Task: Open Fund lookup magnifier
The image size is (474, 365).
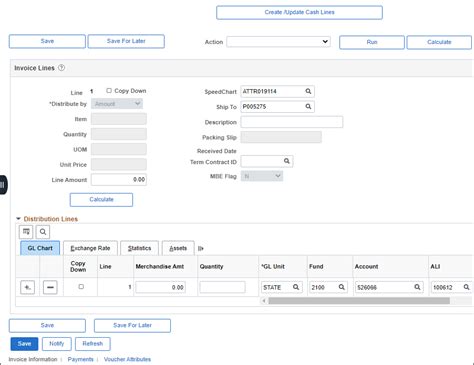Action: pos(342,287)
